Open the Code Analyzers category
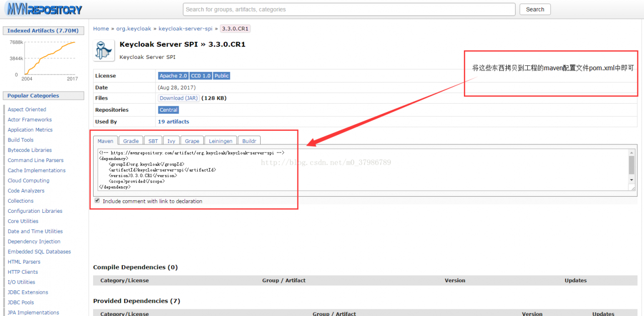The image size is (644, 316). pyautogui.click(x=26, y=191)
